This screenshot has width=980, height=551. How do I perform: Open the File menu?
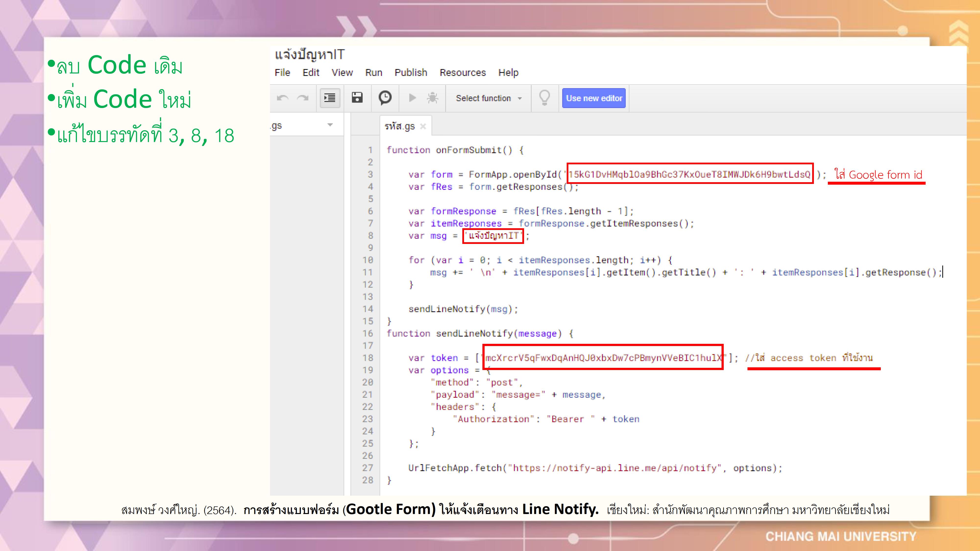[x=282, y=72]
